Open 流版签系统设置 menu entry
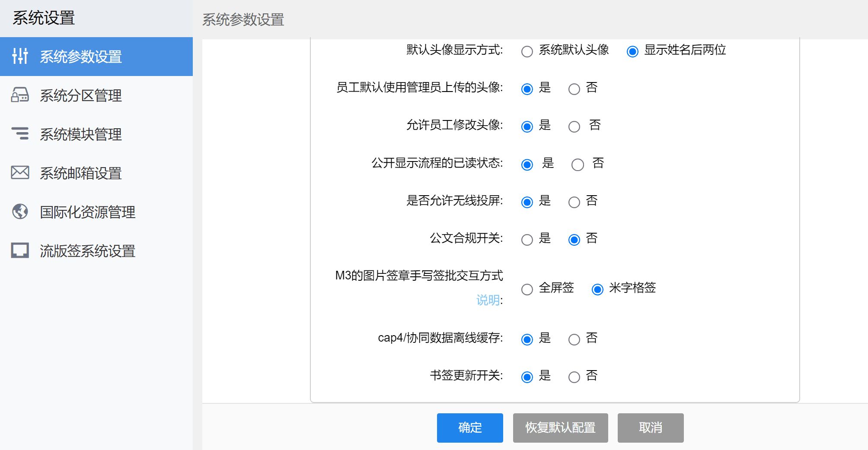 tap(96, 251)
